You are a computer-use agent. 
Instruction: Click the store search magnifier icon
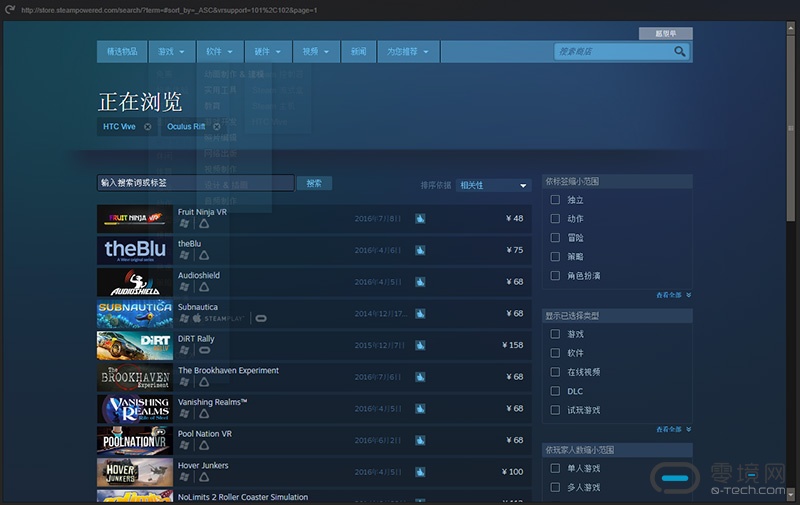coord(680,51)
